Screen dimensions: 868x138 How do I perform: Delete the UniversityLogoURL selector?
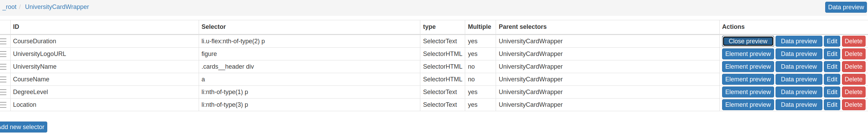[853, 54]
